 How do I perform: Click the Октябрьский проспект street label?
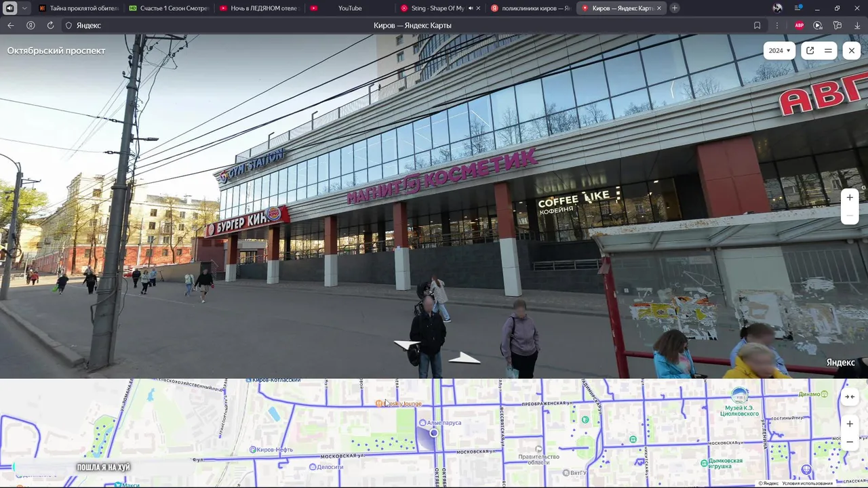(x=56, y=51)
